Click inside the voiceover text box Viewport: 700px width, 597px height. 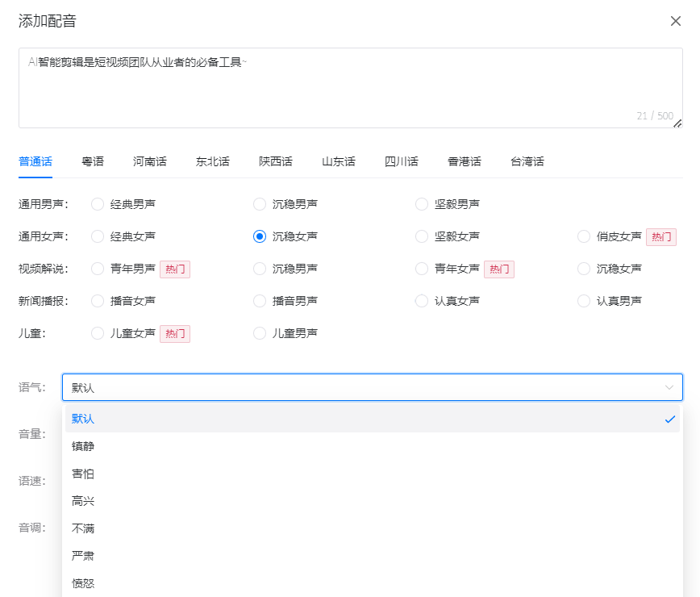click(350, 85)
